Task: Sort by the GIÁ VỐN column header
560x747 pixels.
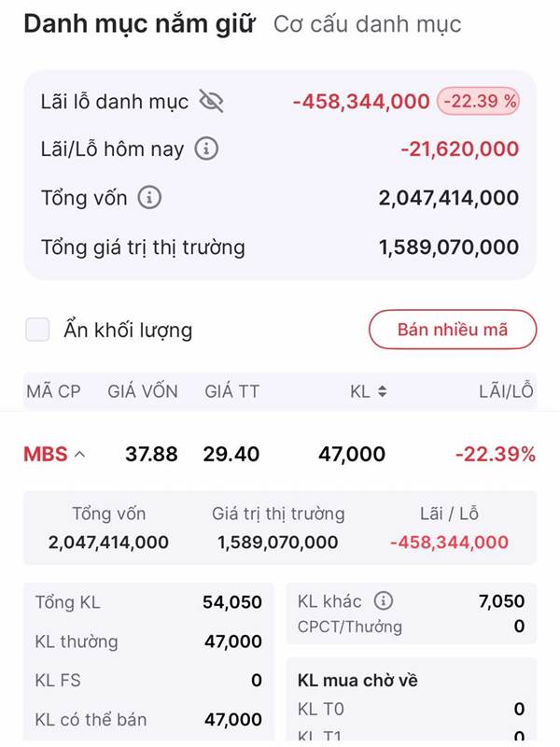Action: tap(143, 392)
